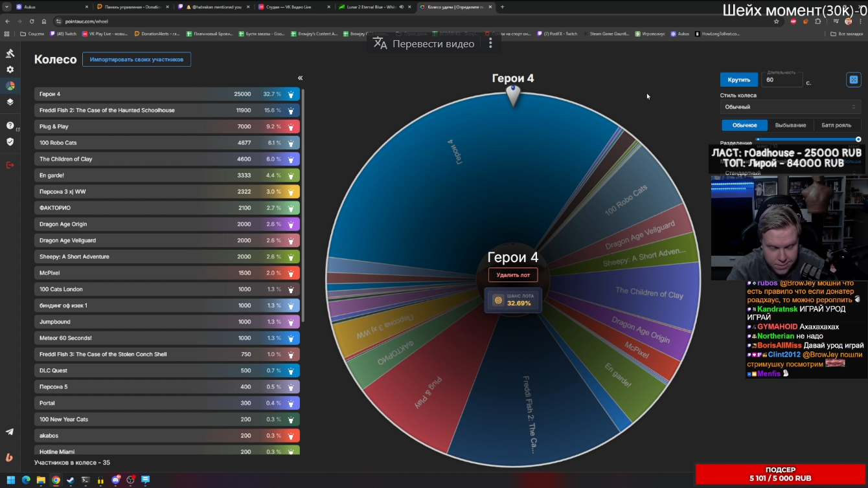Click the Длительность duration input field
868x488 pixels.
click(782, 81)
